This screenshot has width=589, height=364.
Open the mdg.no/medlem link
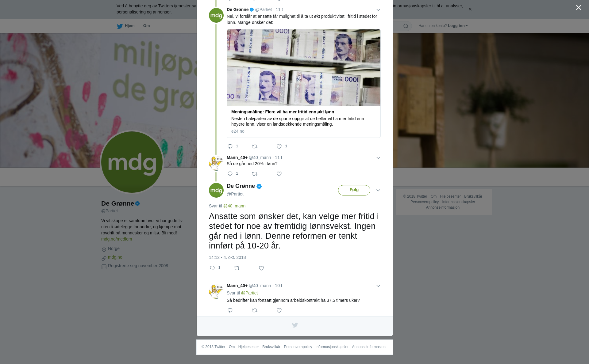pos(117,239)
